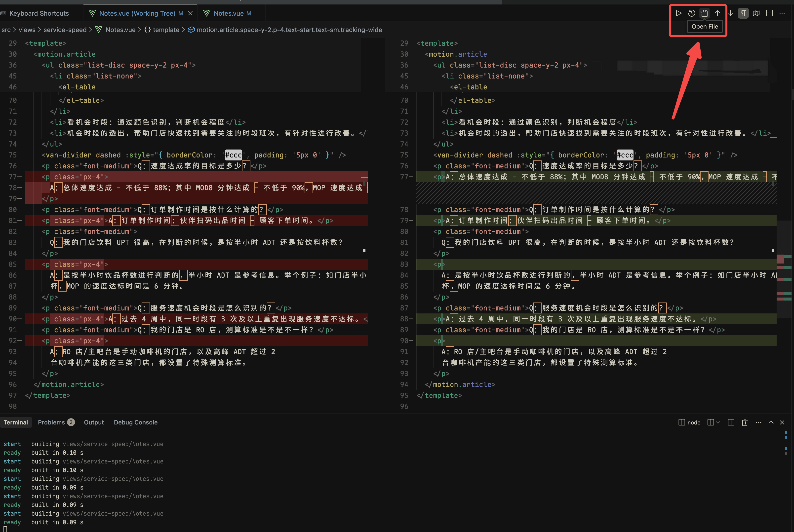Open launch profile dropdown arrow in terminal
Image resolution: width=794 pixels, height=532 pixels.
point(718,422)
